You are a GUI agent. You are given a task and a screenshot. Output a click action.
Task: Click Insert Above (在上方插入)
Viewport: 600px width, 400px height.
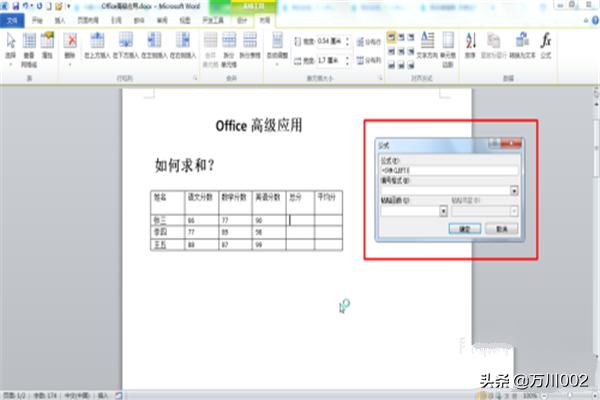coord(97,47)
